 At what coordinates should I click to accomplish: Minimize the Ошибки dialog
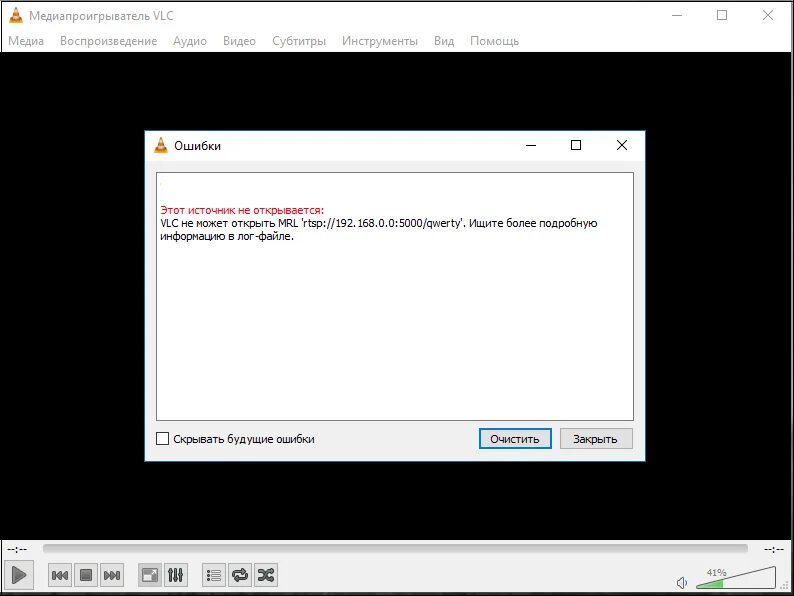531,145
